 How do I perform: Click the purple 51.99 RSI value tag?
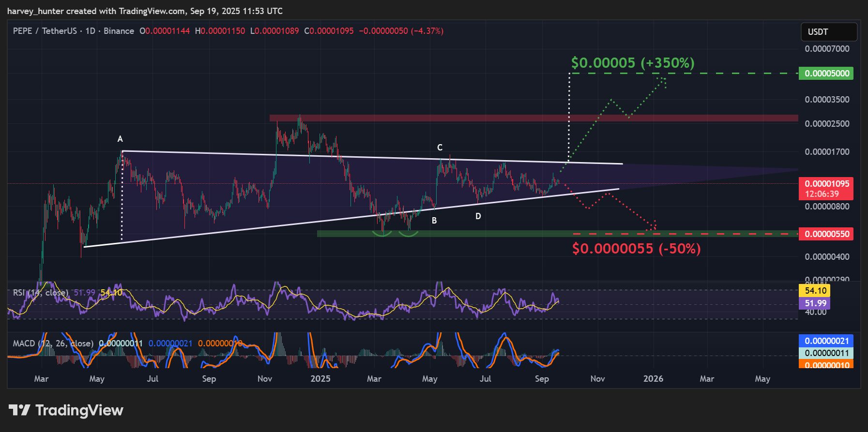[x=815, y=303]
